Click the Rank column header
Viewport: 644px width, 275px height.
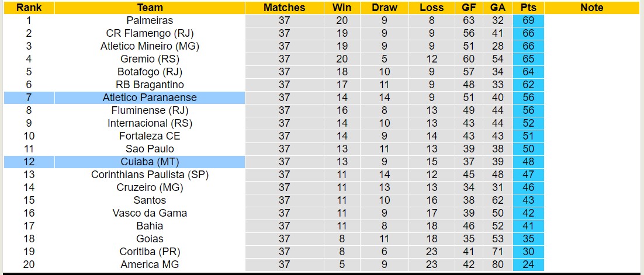tap(29, 8)
